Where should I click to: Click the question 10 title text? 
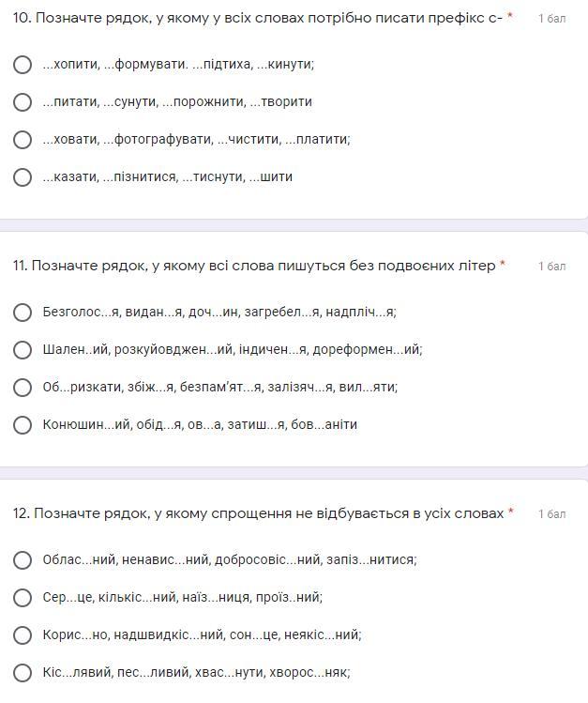point(258,18)
